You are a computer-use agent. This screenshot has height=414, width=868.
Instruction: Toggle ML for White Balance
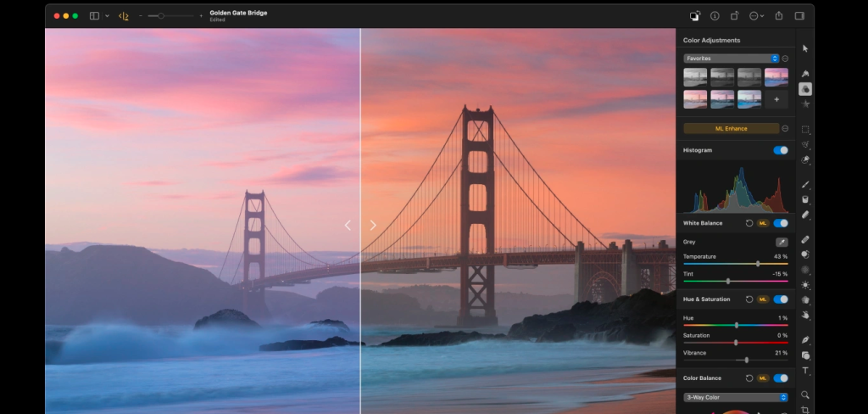pyautogui.click(x=763, y=223)
